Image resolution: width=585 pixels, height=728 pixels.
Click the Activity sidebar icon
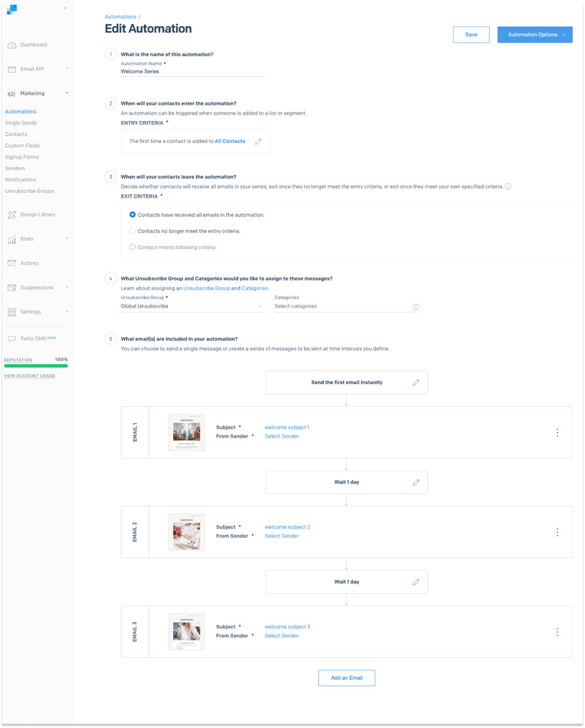[x=12, y=263]
